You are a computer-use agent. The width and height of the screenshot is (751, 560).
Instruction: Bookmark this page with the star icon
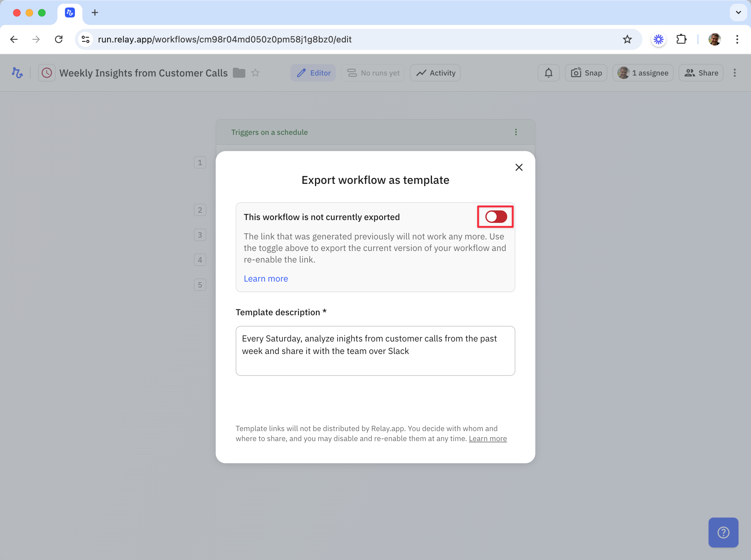(x=627, y=39)
